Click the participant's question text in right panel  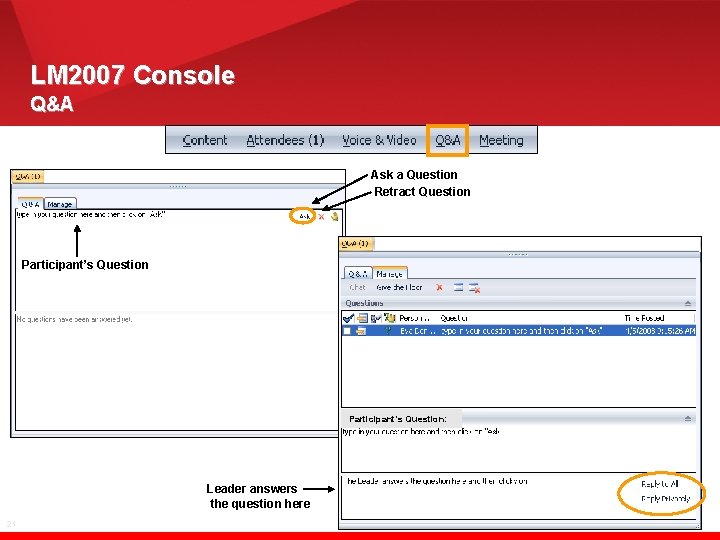pos(421,432)
